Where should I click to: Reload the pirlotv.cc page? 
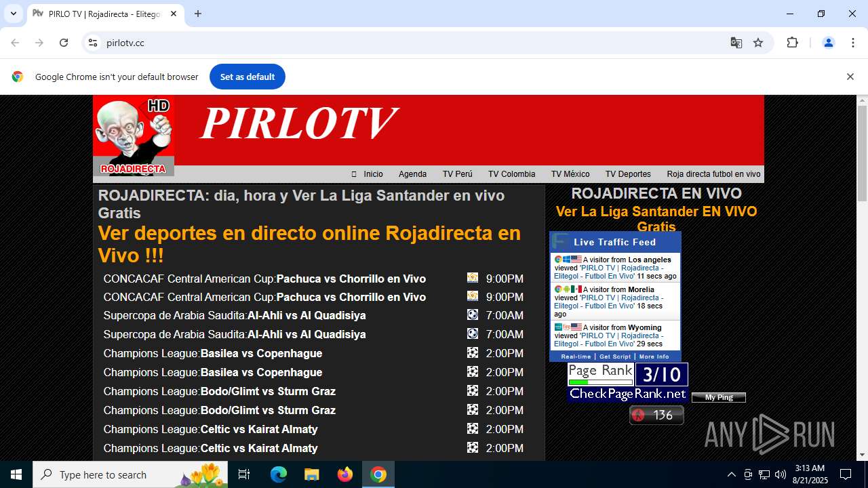pos(64,43)
